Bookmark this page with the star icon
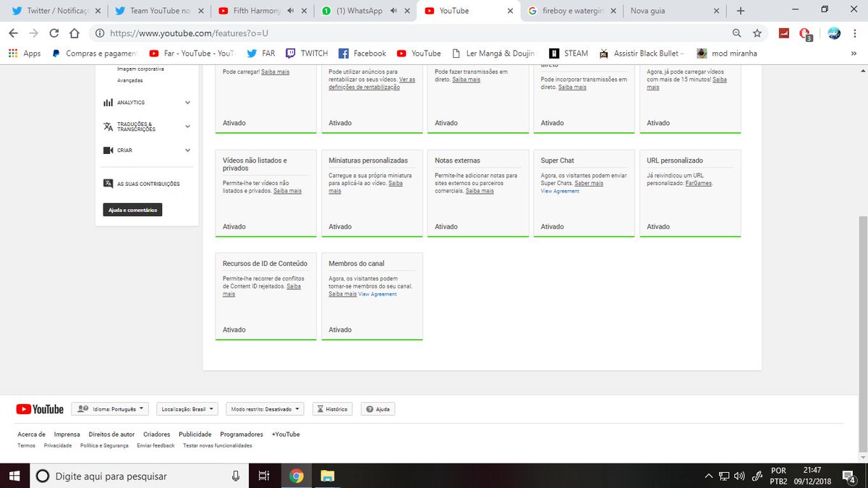The height and width of the screenshot is (488, 868). pyautogui.click(x=757, y=33)
